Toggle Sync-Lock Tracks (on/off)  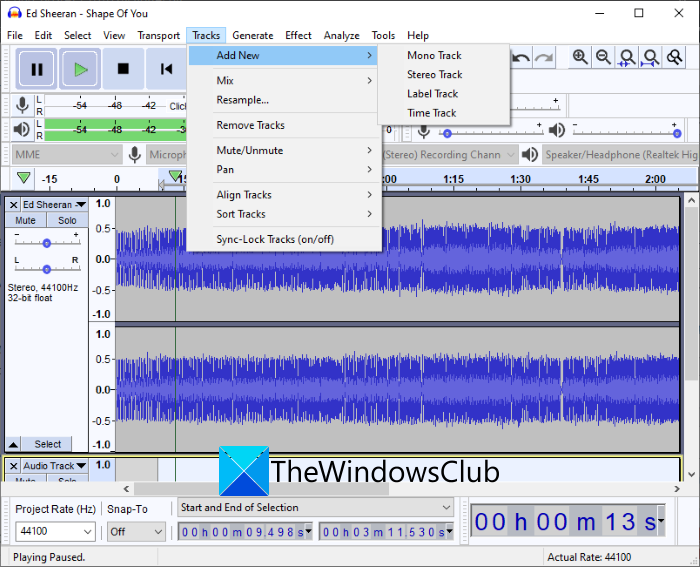275,239
